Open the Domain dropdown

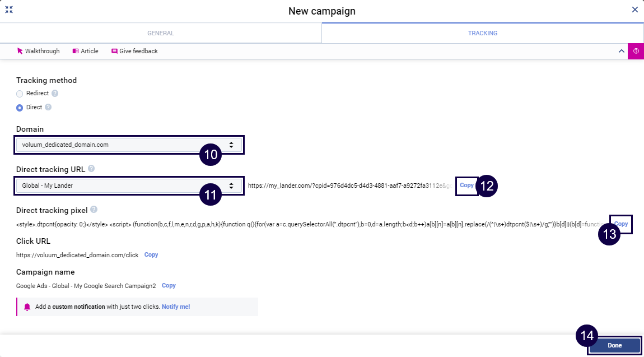coord(129,145)
